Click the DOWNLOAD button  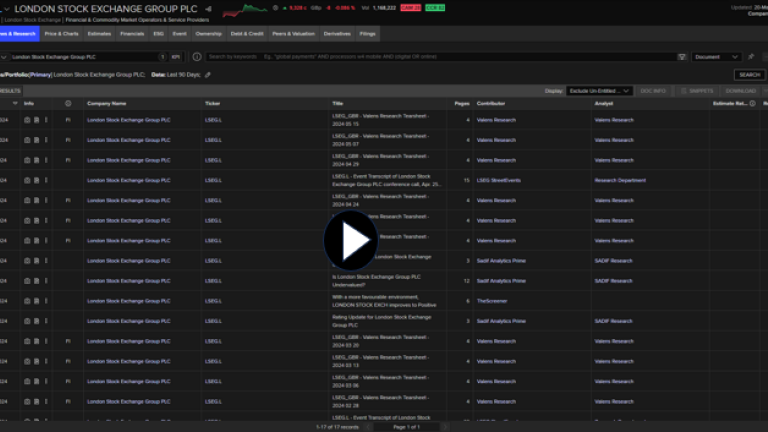tap(740, 91)
